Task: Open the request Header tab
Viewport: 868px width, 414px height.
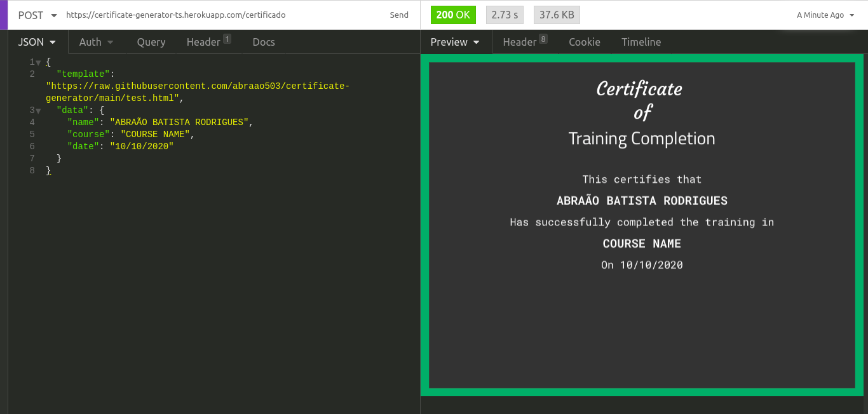Action: [x=203, y=42]
